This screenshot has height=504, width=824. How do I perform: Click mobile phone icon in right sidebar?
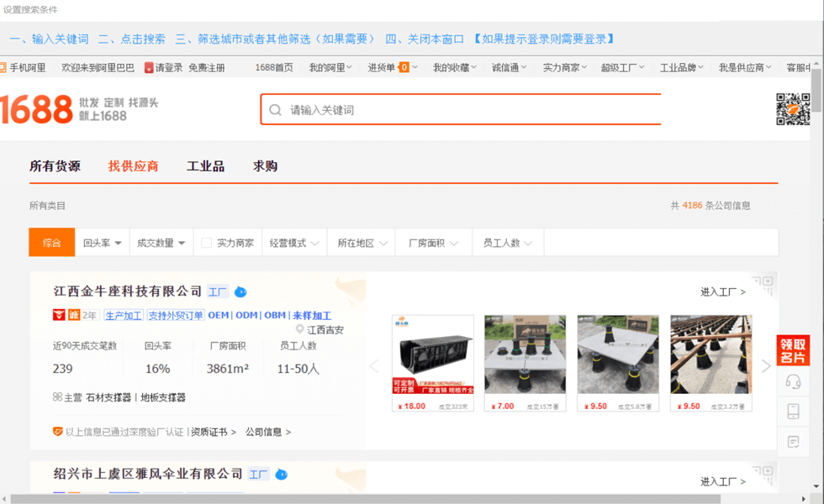click(x=793, y=411)
